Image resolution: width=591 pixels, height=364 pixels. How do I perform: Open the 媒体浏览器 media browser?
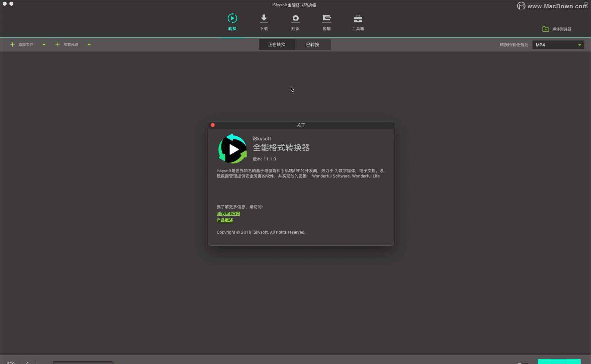click(x=557, y=29)
